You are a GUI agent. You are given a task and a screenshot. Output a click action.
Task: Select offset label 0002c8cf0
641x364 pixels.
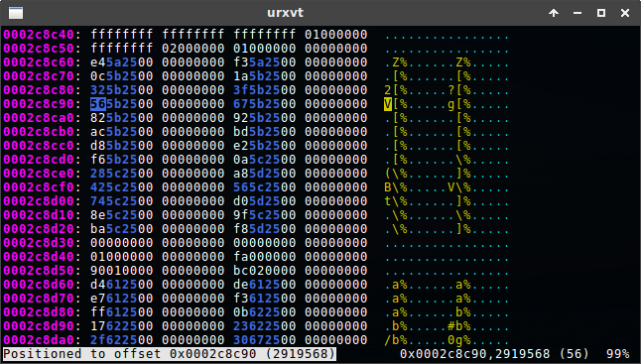point(39,187)
